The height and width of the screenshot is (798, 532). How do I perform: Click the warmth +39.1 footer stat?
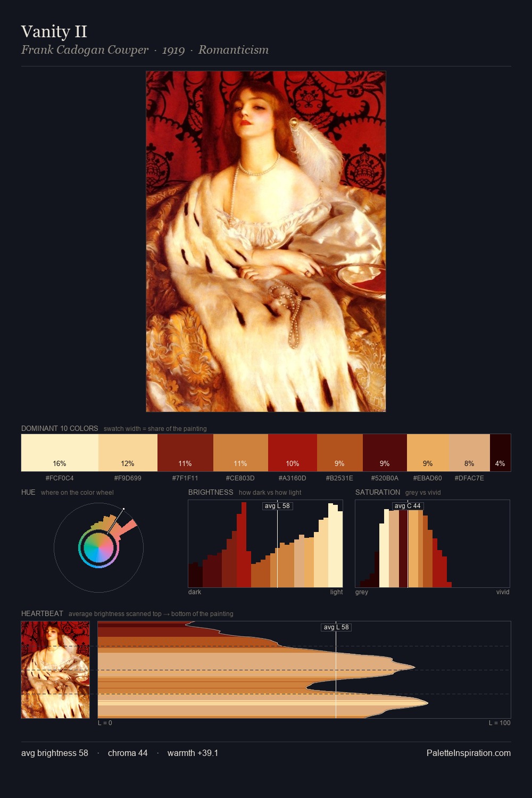(193, 753)
